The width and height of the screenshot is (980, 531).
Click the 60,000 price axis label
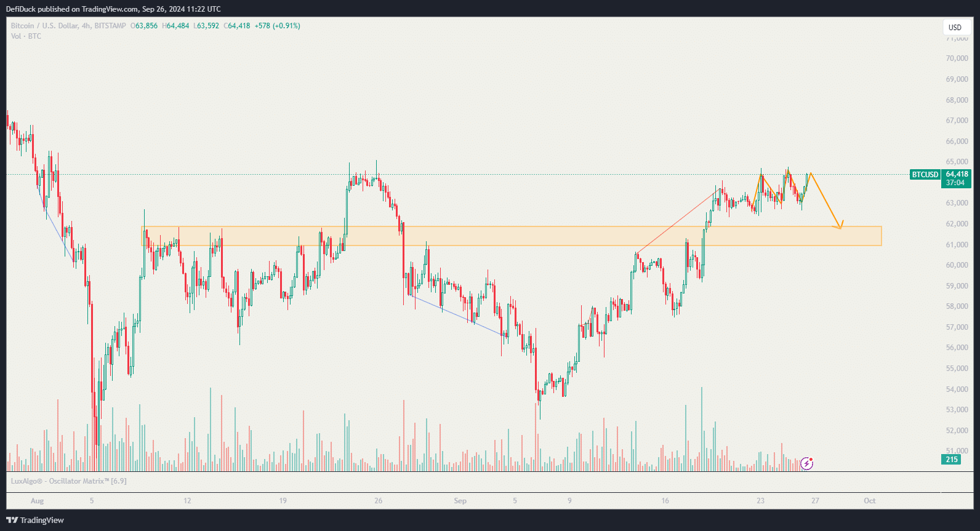pyautogui.click(x=957, y=265)
